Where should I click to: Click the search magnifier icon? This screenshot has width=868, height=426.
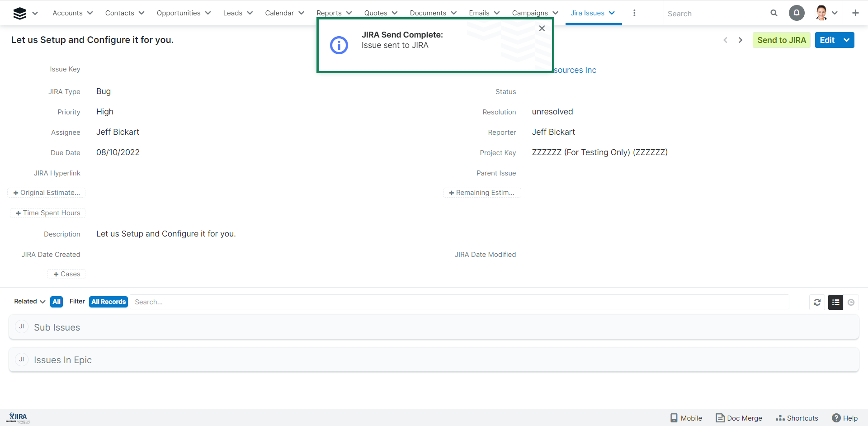pyautogui.click(x=774, y=13)
